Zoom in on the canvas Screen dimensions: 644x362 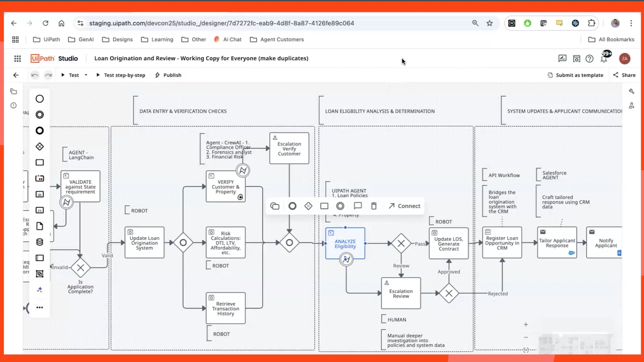tap(526, 324)
